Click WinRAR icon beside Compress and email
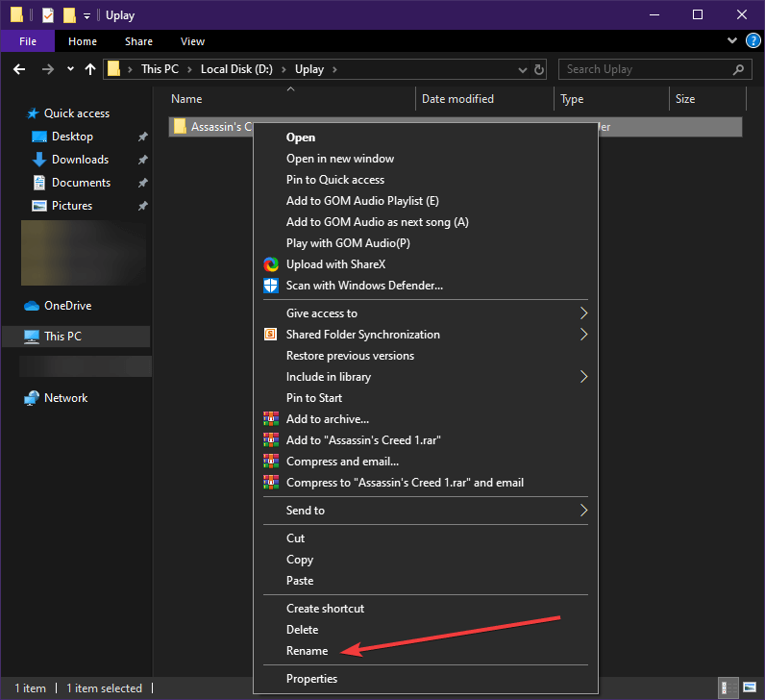The height and width of the screenshot is (700, 765). click(271, 462)
